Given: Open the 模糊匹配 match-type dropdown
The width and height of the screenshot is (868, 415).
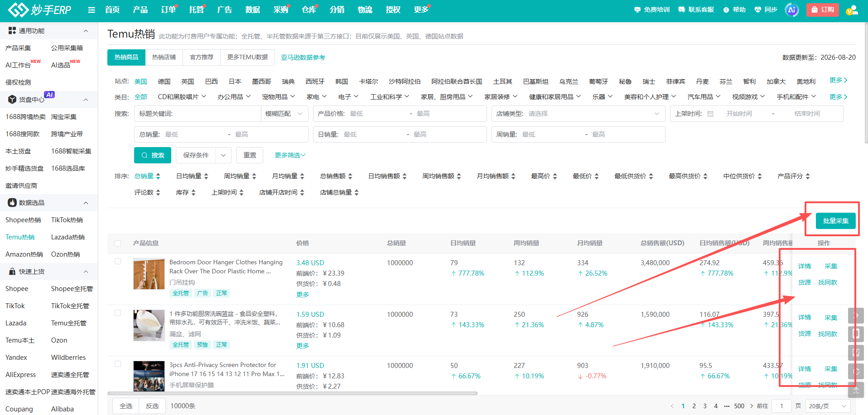Looking at the screenshot, I should [284, 114].
